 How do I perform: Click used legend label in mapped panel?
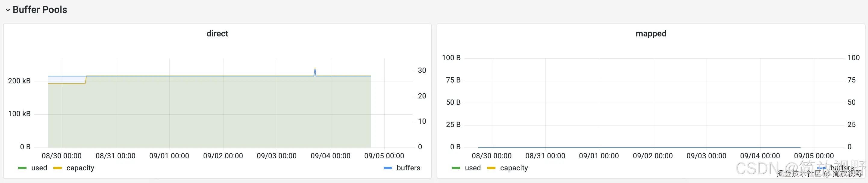click(x=473, y=168)
